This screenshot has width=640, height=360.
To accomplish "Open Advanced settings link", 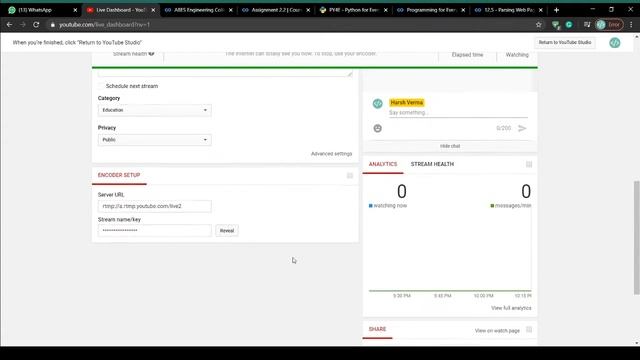I will (331, 154).
